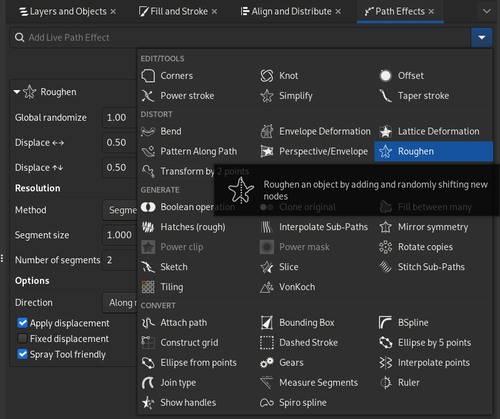The width and height of the screenshot is (500, 419).
Task: Uncheck Apply displacement checkbox
Action: point(22,323)
